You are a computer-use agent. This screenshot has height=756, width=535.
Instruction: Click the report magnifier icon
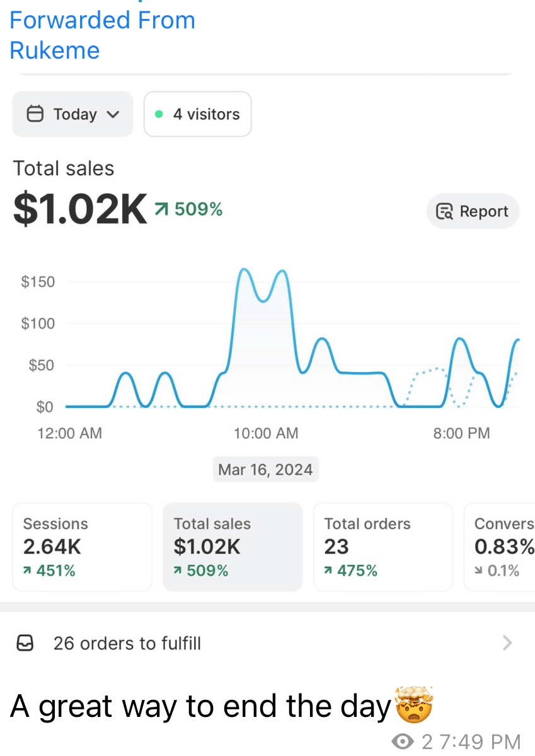point(444,211)
